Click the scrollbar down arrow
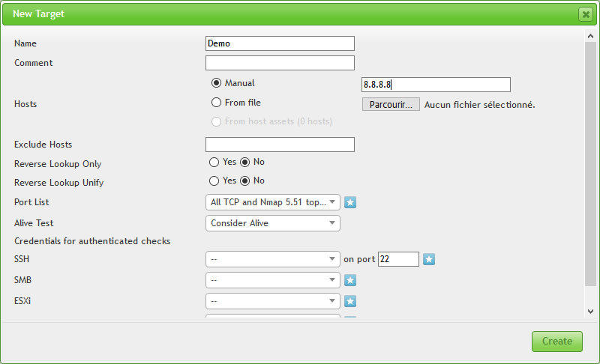600x364 pixels. [590, 311]
